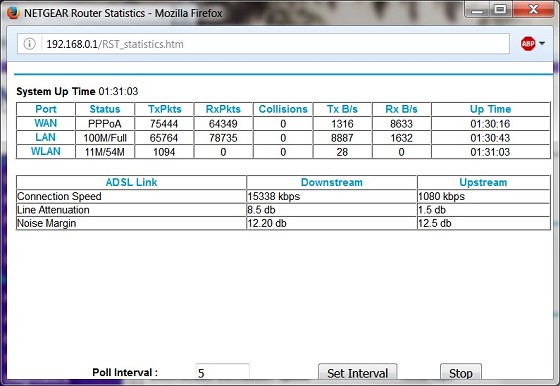Viewport: 560px width, 386px height.
Task: Click the Poll Interval label
Action: 125,372
